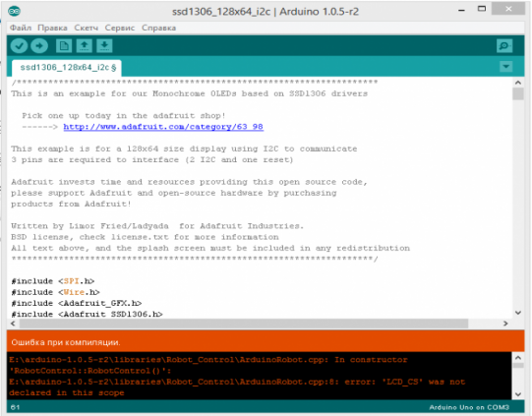Click the horizontal scrollbar left arrow
532x416 pixels.
pyautogui.click(x=13, y=324)
